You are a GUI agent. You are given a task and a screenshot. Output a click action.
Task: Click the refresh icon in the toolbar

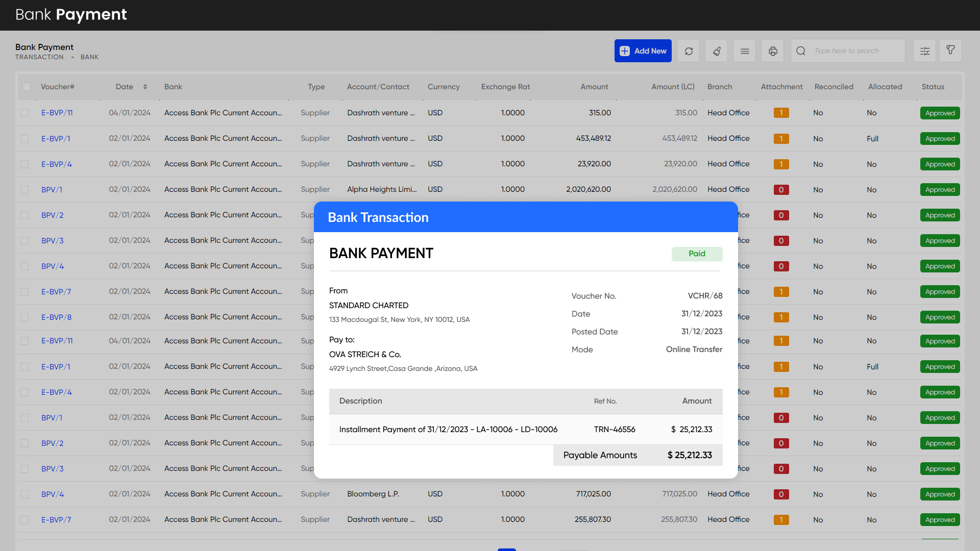[689, 51]
